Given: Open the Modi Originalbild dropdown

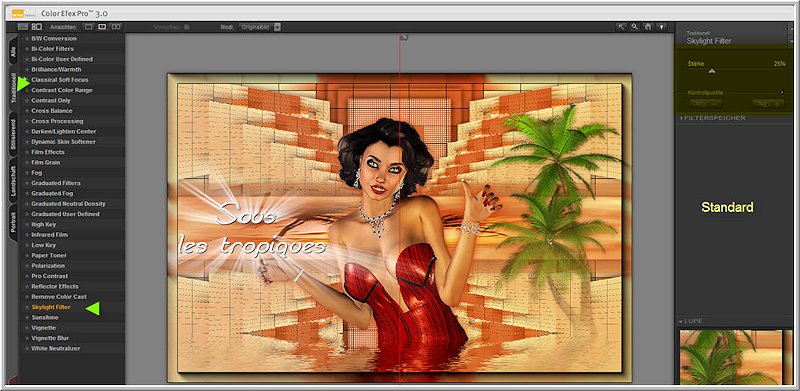Looking at the screenshot, I should tap(260, 27).
